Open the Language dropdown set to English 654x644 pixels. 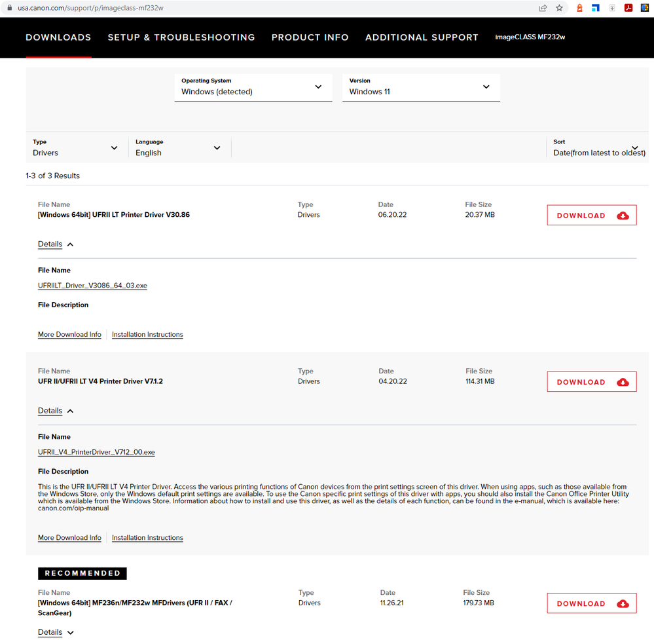[x=178, y=148]
